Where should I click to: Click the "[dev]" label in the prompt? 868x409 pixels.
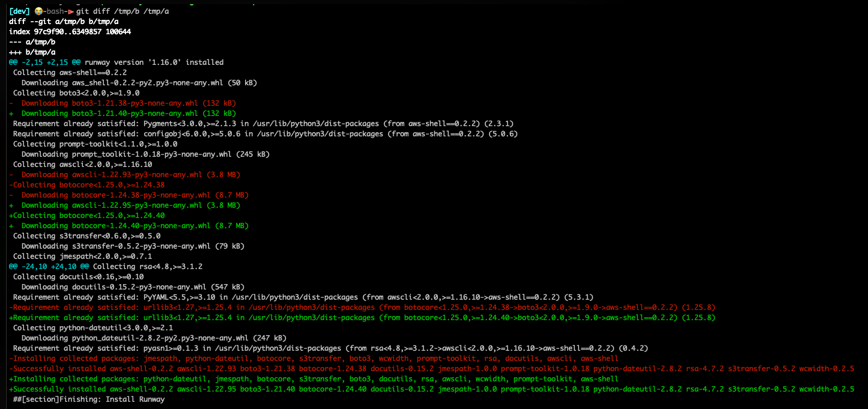[20, 11]
